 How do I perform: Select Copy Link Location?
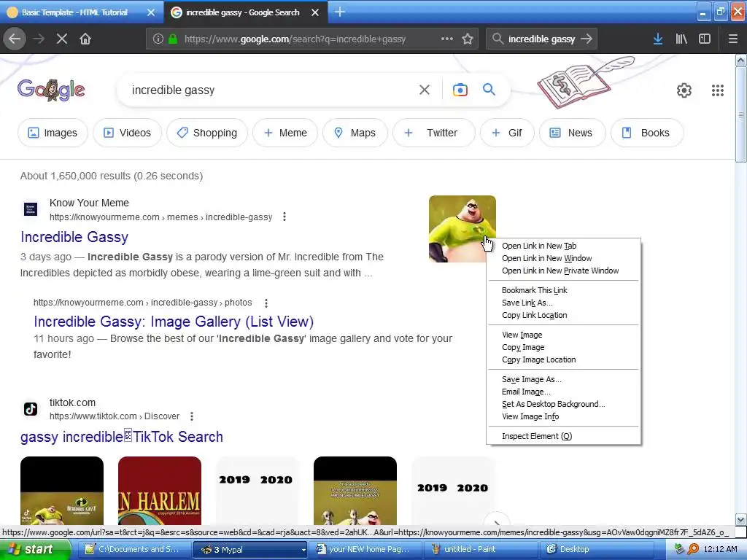tap(563, 315)
